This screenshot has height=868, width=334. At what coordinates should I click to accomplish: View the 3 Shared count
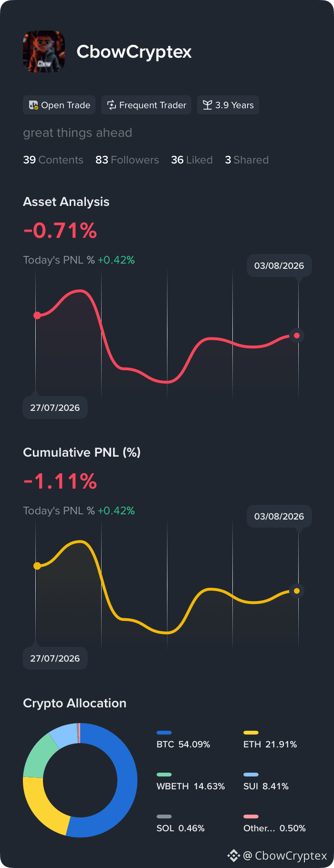(x=247, y=160)
